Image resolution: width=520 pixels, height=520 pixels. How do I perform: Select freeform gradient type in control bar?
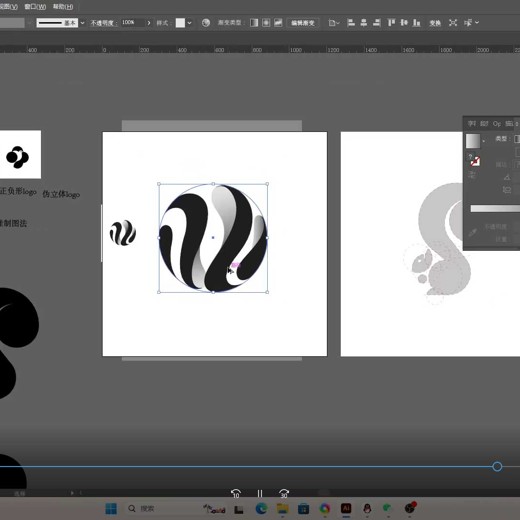(278, 23)
